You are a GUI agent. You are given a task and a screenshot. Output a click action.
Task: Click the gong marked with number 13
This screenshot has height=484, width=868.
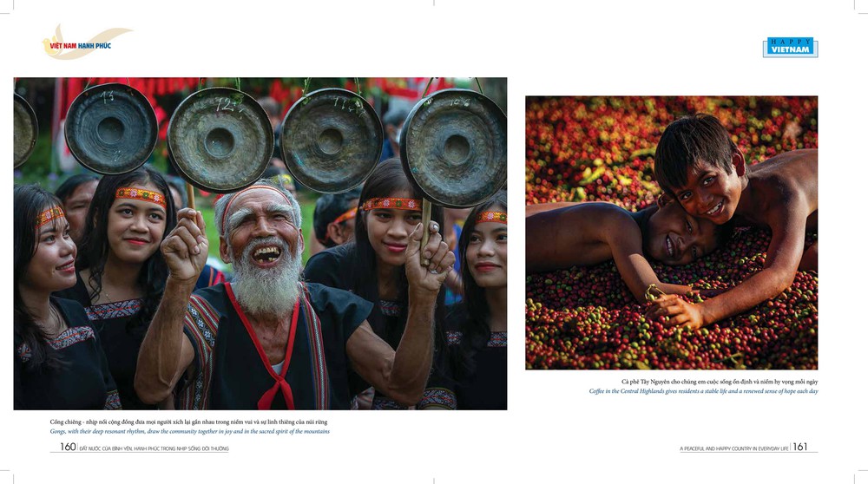click(x=111, y=129)
